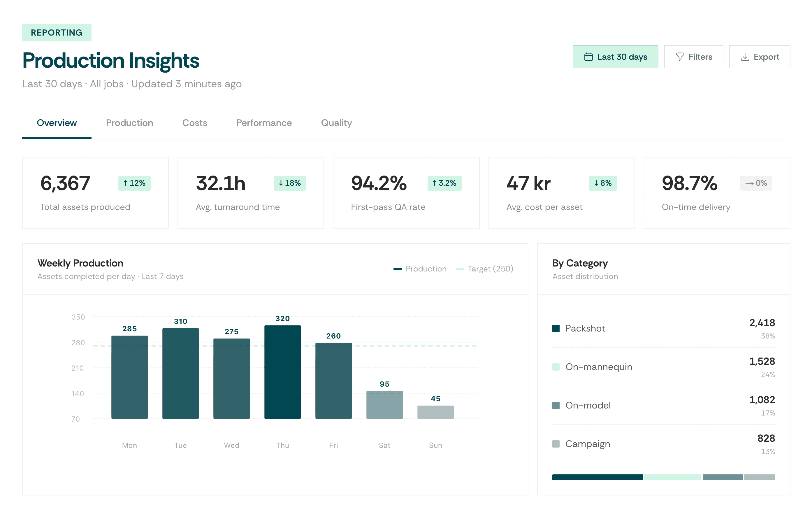The image size is (812, 505).
Task: Select Thursday's bar in Weekly Production chart
Action: [x=282, y=371]
